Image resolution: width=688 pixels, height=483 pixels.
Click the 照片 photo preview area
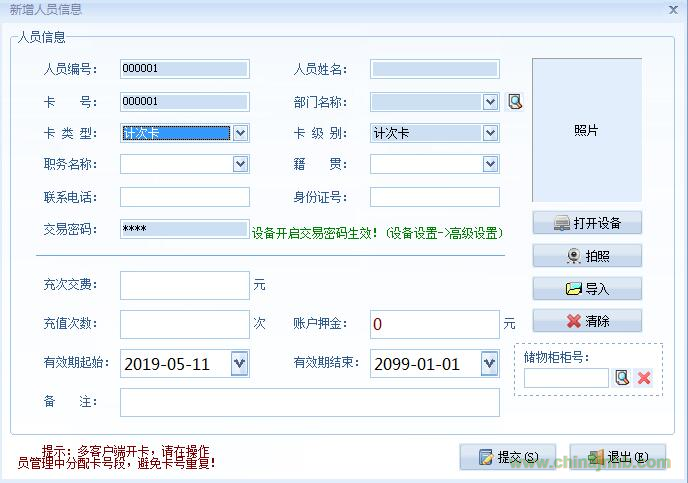pos(586,130)
